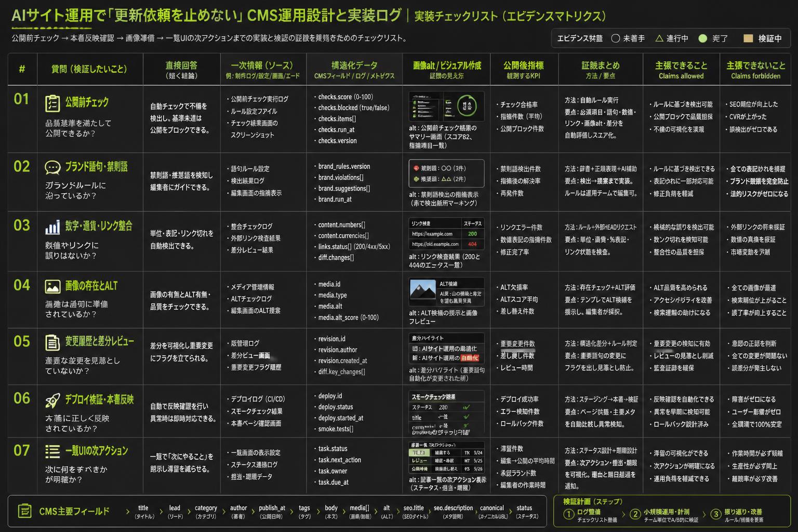Click the seo.description field chip

pos(453,512)
